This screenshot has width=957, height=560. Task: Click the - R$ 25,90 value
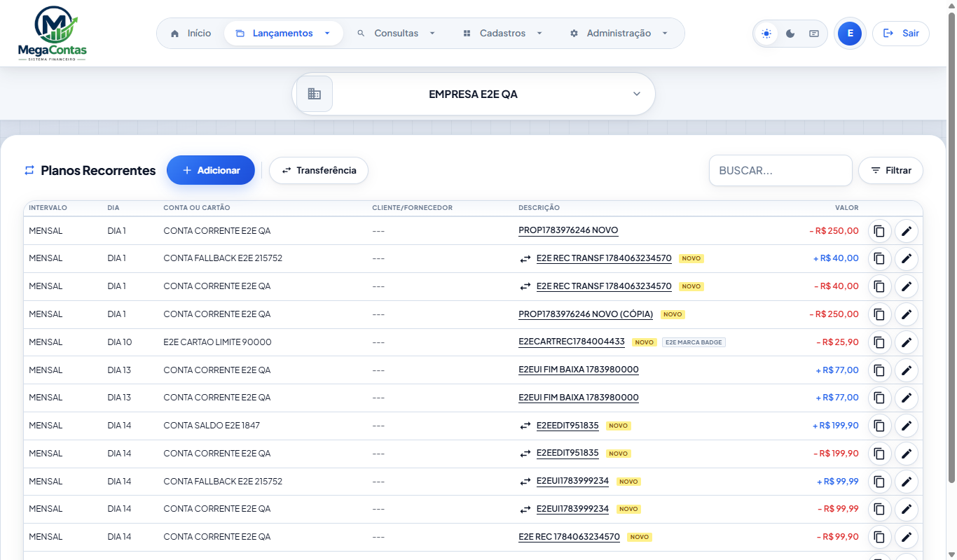837,342
